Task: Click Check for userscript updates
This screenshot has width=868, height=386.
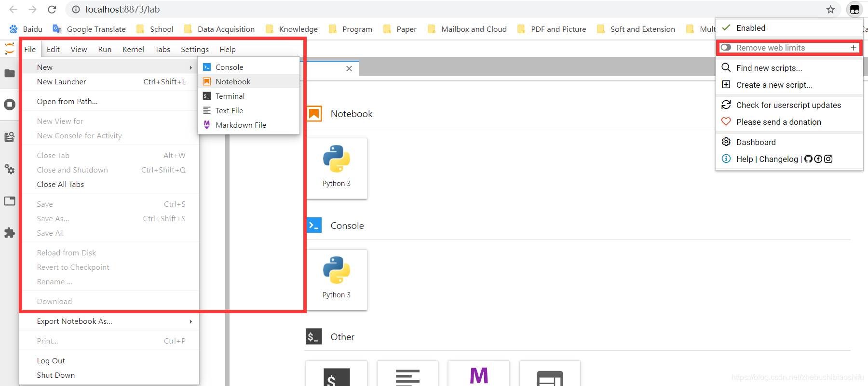Action: pos(789,105)
